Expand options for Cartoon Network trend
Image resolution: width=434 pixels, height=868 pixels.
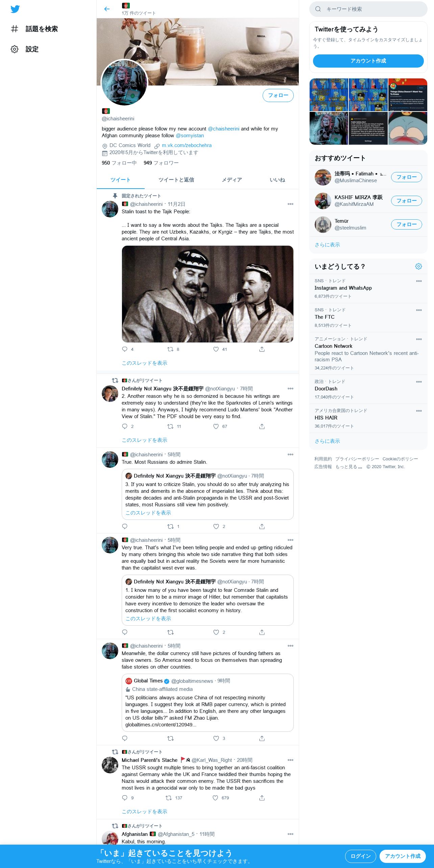(x=419, y=339)
